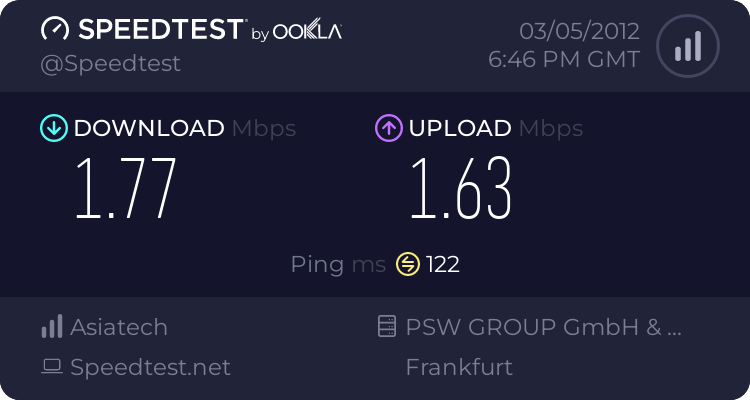Click the cyan download arrow icon

(53, 128)
